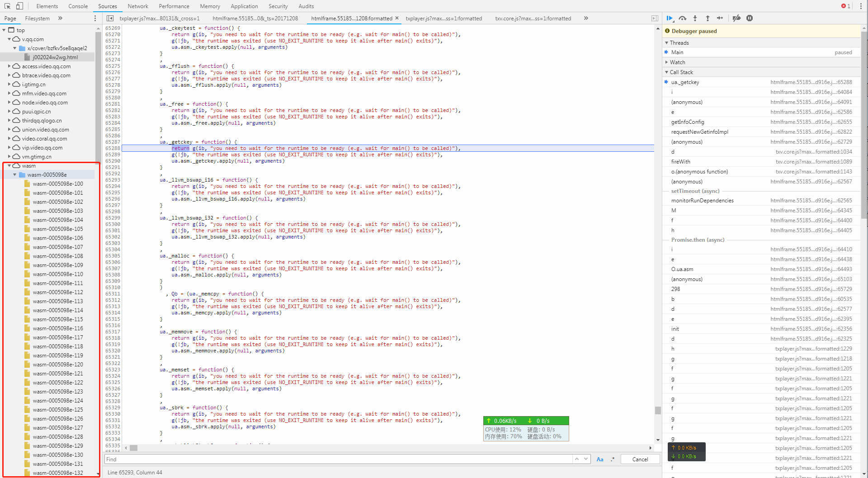Viewport: 868px width, 478px height.
Task: Expand btrace.video.qq.com domain
Action: click(x=9, y=75)
